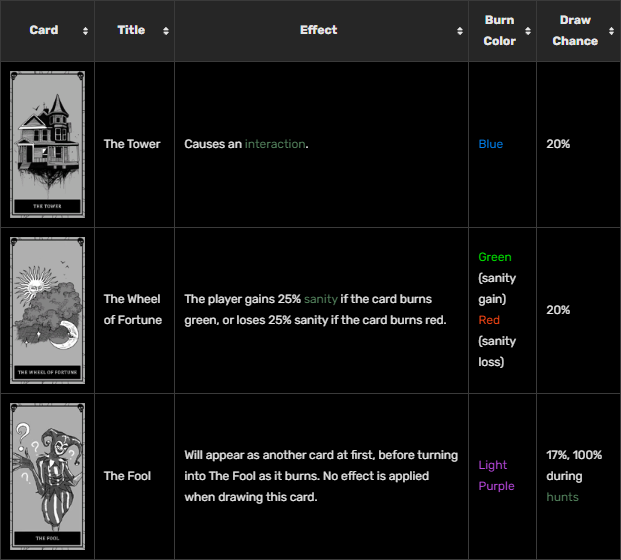This screenshot has height=560, width=621.
Task: Sort table by Title column arrows
Action: tap(166, 31)
